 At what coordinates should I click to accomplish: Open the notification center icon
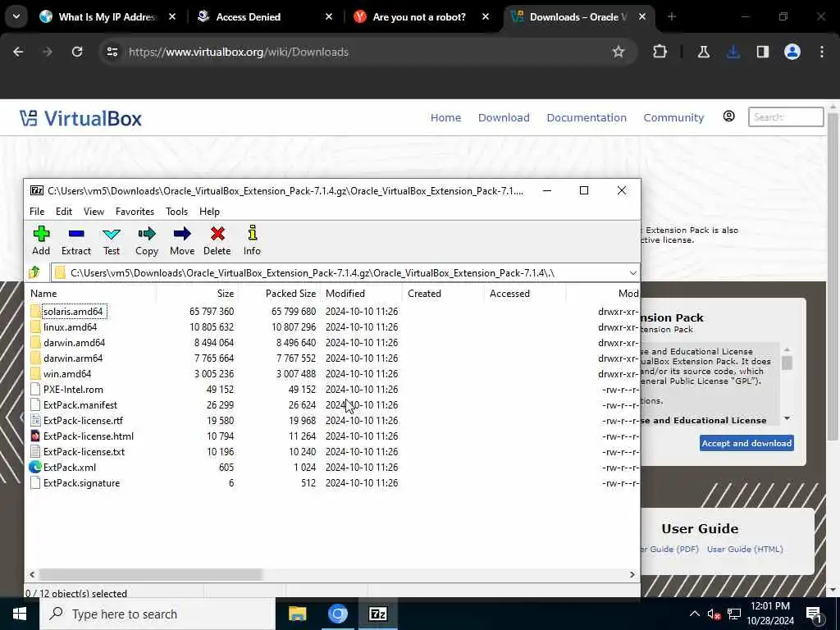814,614
